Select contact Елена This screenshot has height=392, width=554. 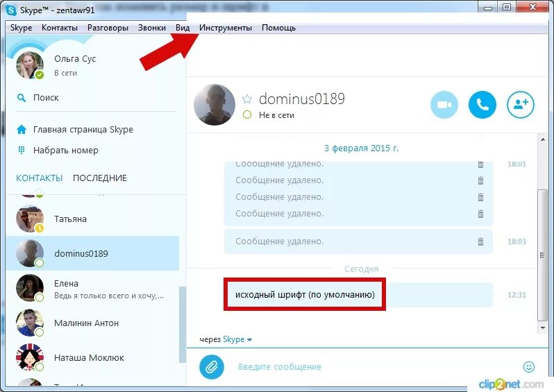(x=92, y=289)
